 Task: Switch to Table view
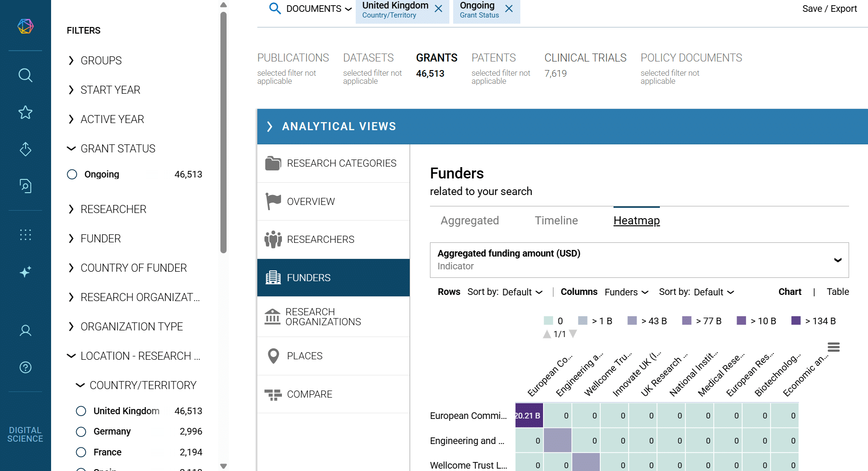(x=837, y=292)
